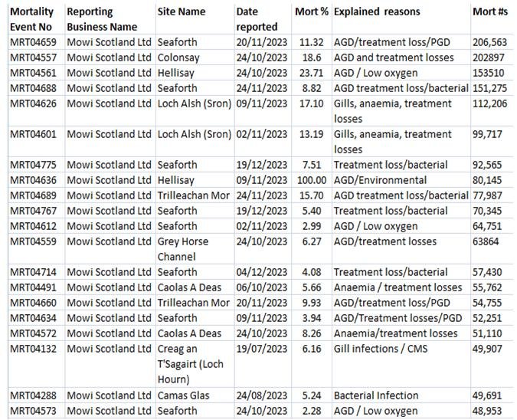Click the Mort % column header
517x420 pixels.
coord(311,12)
